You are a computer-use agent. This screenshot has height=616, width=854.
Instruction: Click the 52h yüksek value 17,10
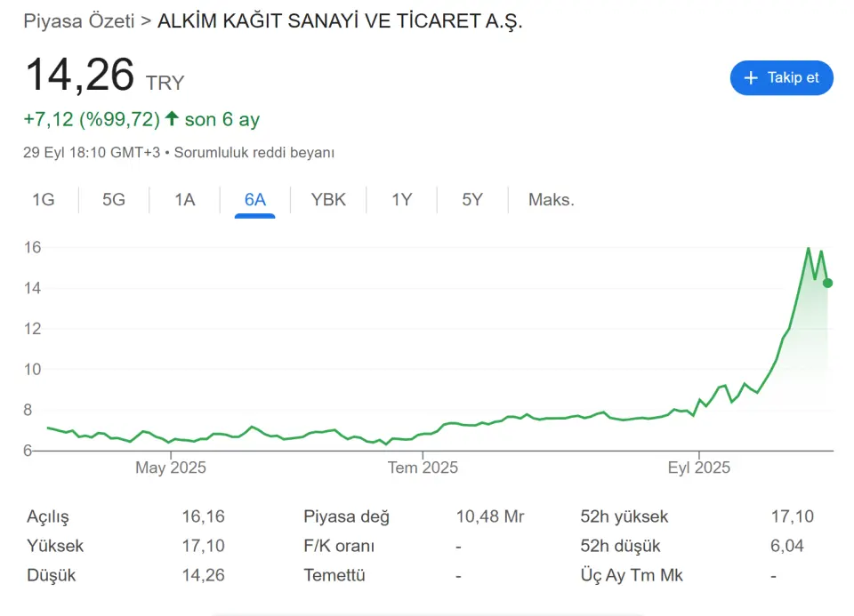point(792,516)
